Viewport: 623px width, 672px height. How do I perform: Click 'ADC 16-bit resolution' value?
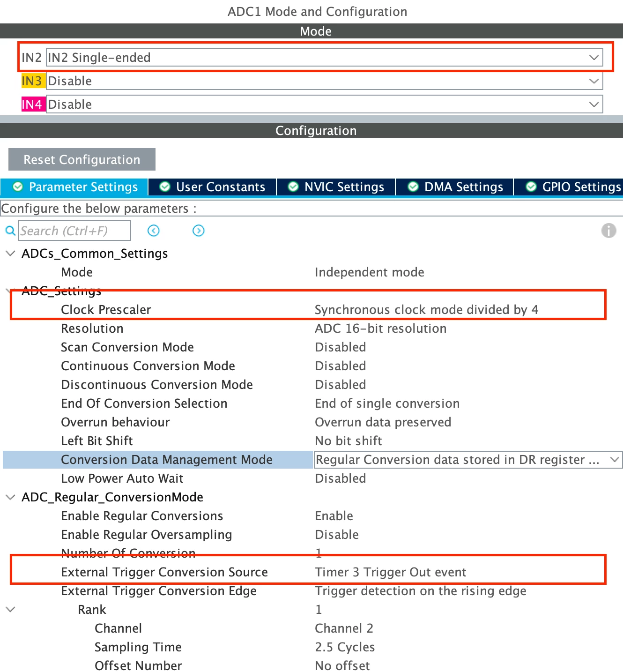point(380,329)
